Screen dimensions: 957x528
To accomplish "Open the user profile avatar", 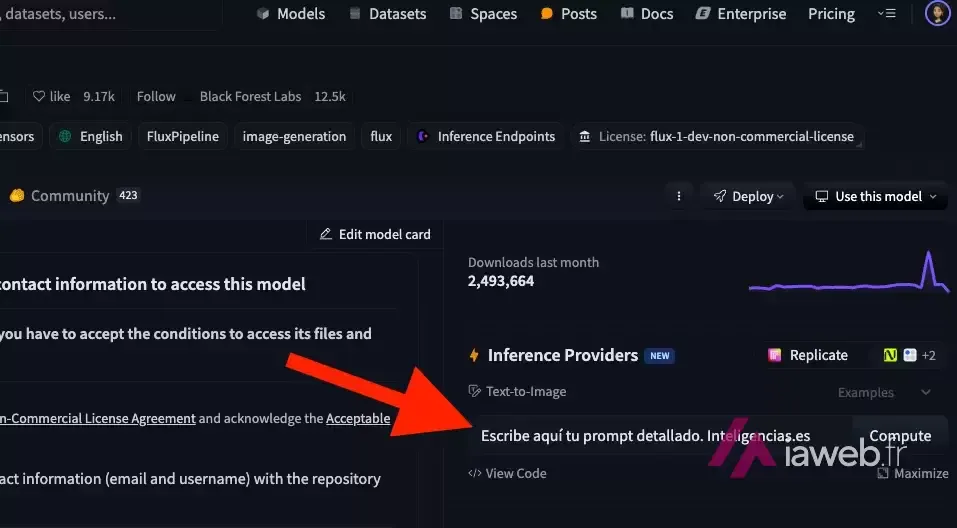I will click(x=937, y=13).
